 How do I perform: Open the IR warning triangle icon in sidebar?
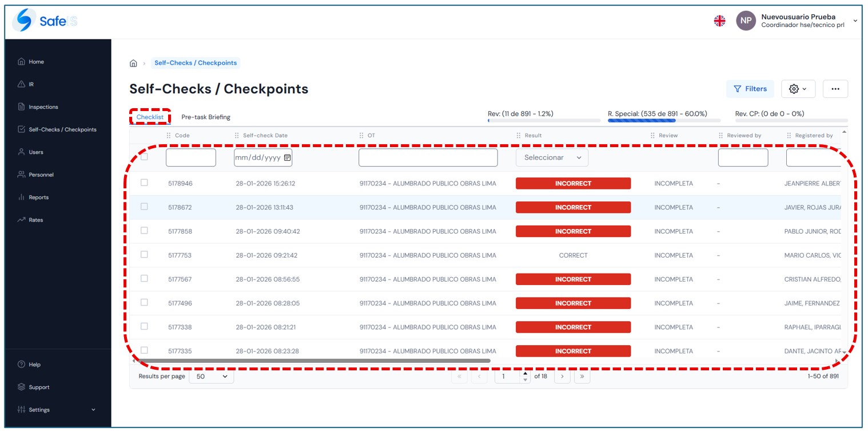[x=22, y=84]
